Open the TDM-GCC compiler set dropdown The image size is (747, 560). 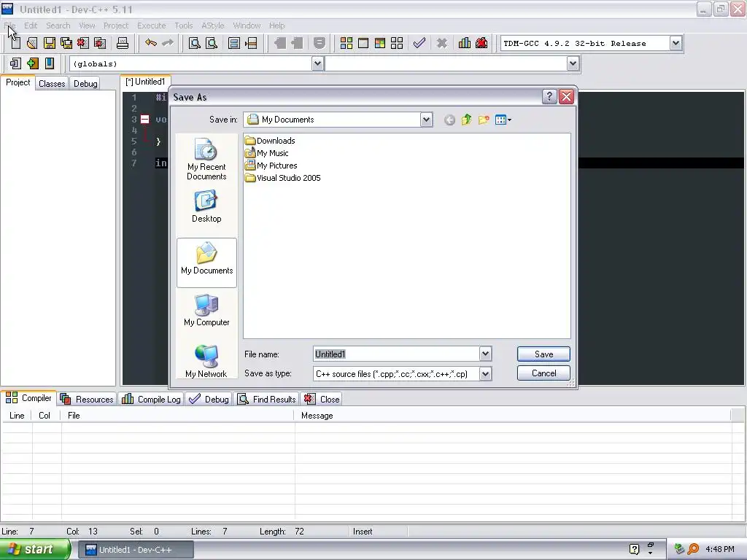[x=676, y=43]
